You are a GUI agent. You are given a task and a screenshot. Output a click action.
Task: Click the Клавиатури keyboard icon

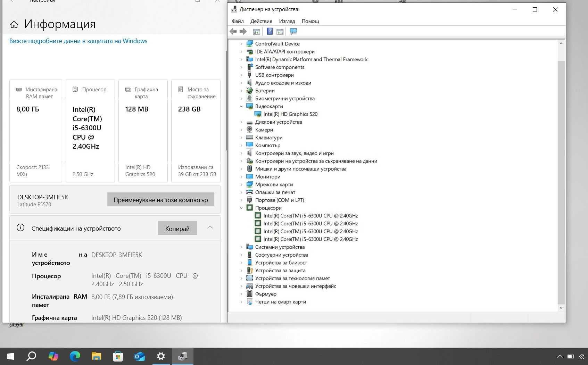pyautogui.click(x=249, y=138)
